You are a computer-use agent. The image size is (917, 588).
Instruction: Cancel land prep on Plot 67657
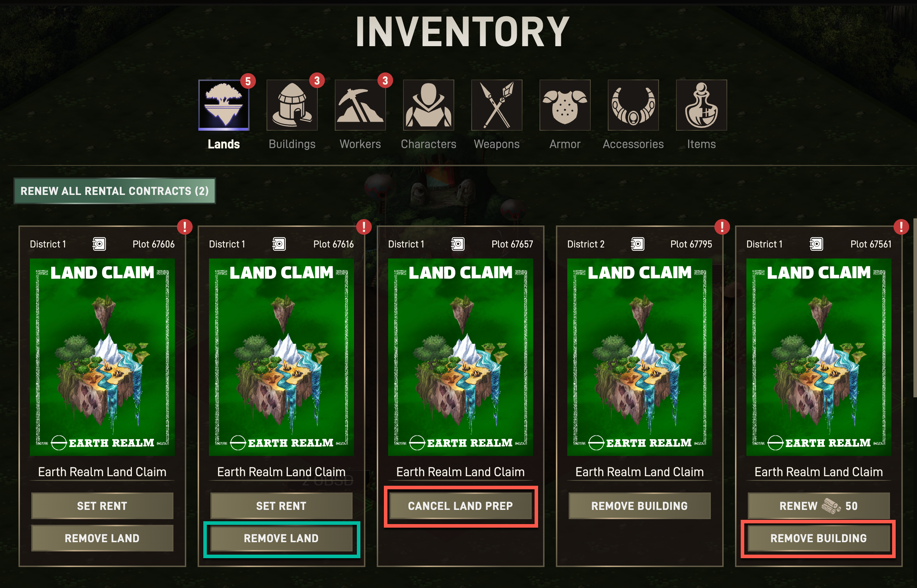(x=460, y=506)
